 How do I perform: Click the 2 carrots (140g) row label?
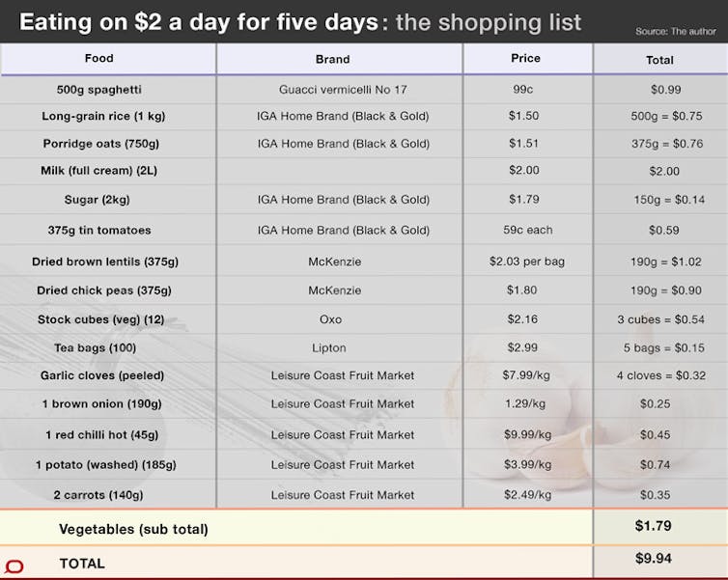pyautogui.click(x=98, y=495)
